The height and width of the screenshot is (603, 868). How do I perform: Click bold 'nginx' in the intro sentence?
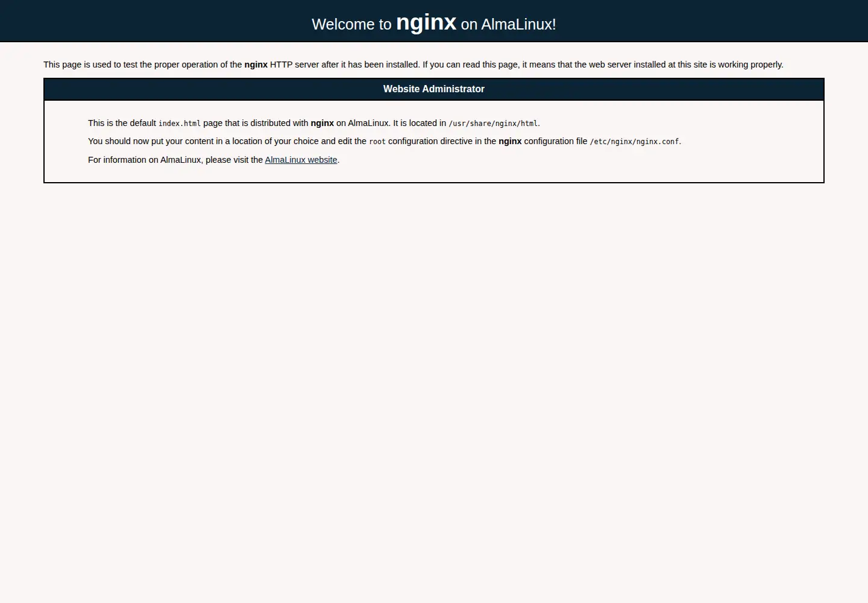click(256, 65)
